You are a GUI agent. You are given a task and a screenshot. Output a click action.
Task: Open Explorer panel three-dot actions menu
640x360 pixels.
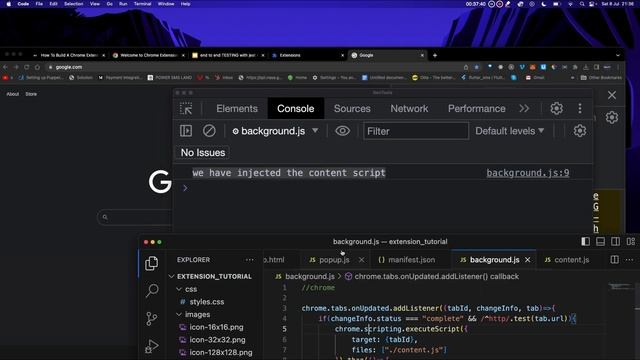coord(249,260)
